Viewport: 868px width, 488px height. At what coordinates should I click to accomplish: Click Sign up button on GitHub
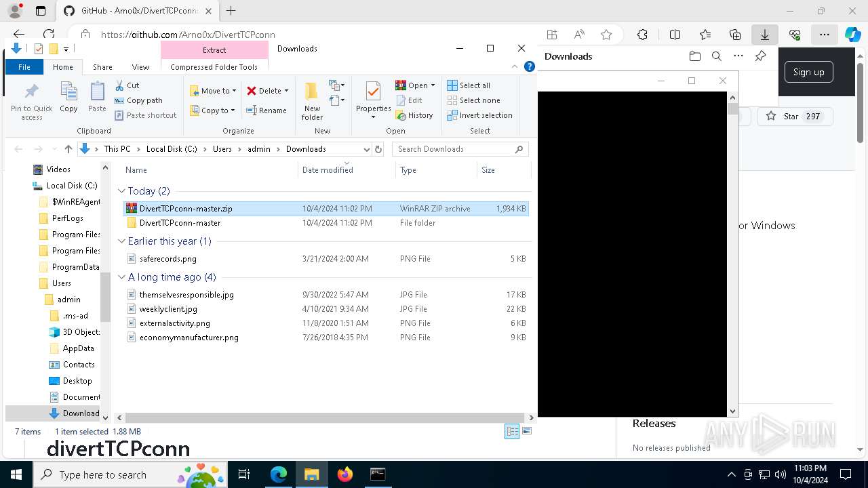click(808, 73)
